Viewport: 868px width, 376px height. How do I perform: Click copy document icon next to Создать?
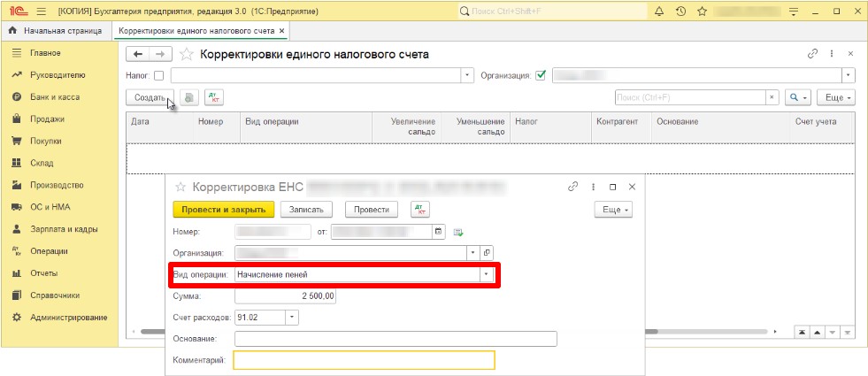pyautogui.click(x=189, y=97)
